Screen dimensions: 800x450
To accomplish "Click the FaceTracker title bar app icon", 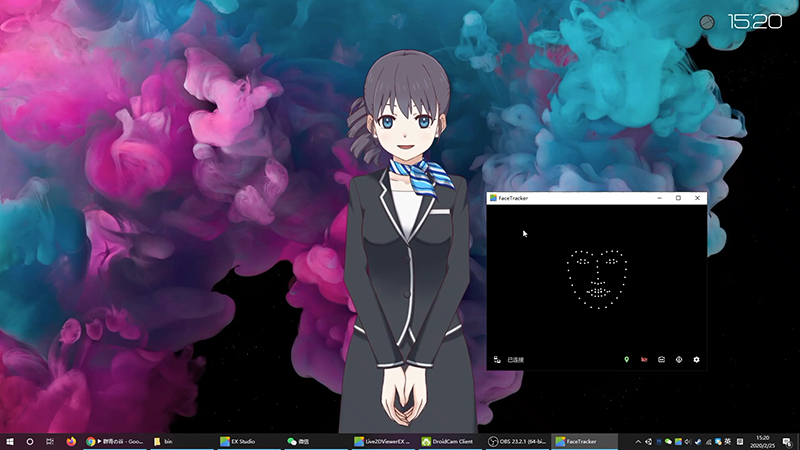I will pos(493,198).
